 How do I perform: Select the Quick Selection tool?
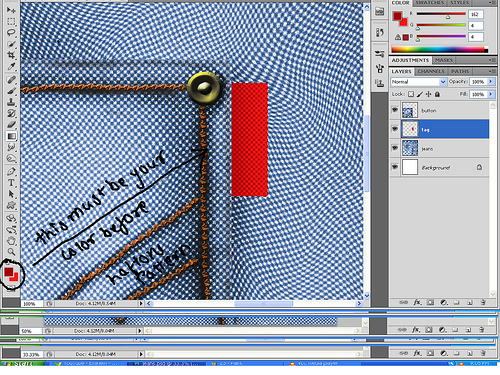[x=11, y=44]
